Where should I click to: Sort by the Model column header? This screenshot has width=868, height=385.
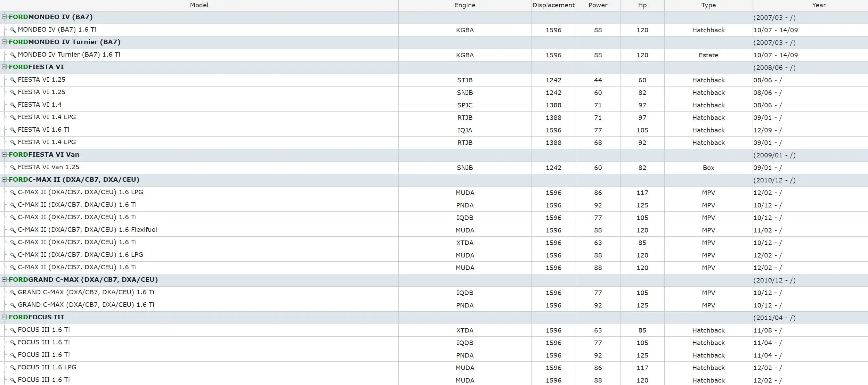pos(199,5)
